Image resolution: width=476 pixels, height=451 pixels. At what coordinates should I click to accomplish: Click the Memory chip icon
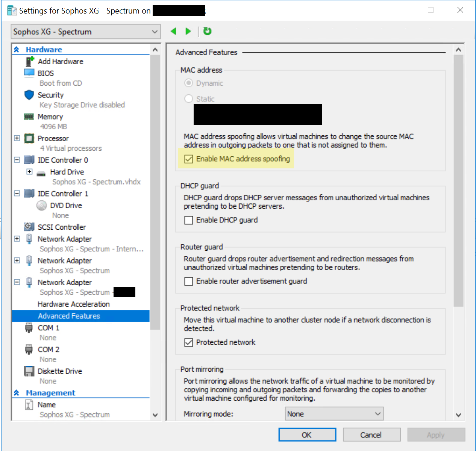[x=29, y=117]
